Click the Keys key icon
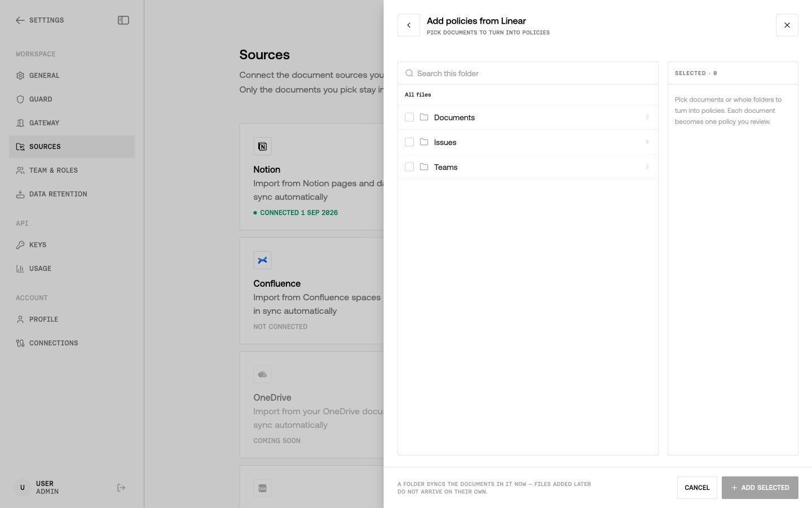 20,245
